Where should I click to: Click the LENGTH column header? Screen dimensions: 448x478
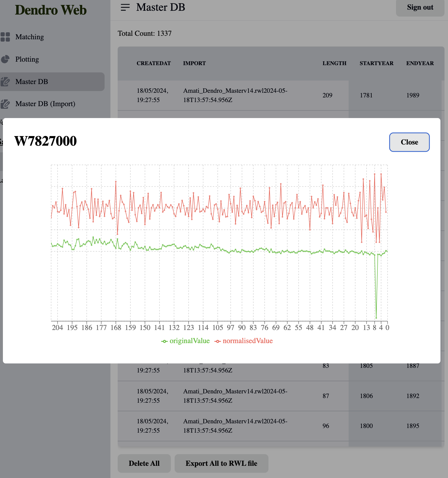click(x=334, y=63)
